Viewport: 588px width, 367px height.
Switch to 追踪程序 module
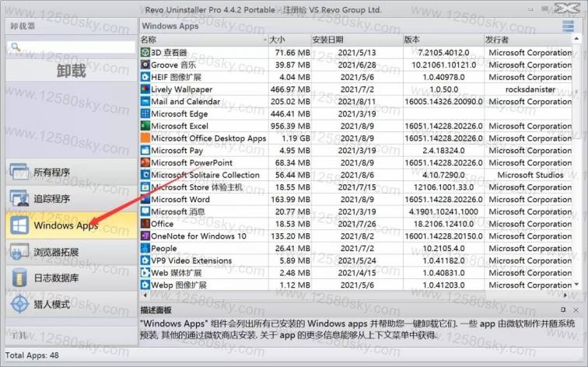coord(72,199)
